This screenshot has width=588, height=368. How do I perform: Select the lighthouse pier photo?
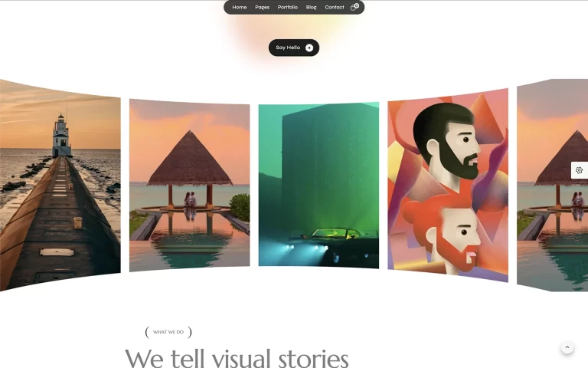[x=60, y=185]
